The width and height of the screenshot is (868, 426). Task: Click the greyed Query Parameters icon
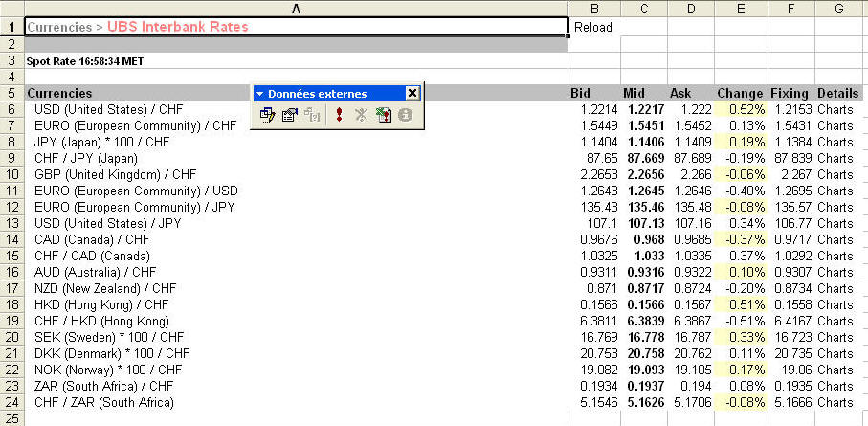coord(312,115)
